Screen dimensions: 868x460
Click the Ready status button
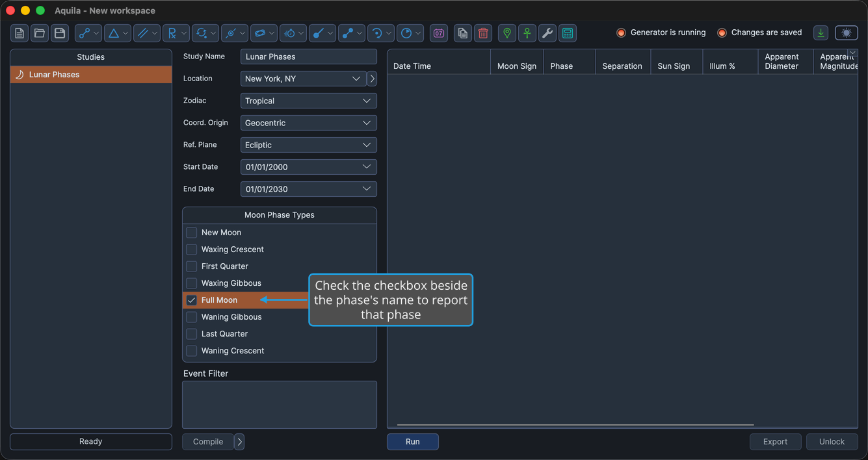pyautogui.click(x=91, y=442)
